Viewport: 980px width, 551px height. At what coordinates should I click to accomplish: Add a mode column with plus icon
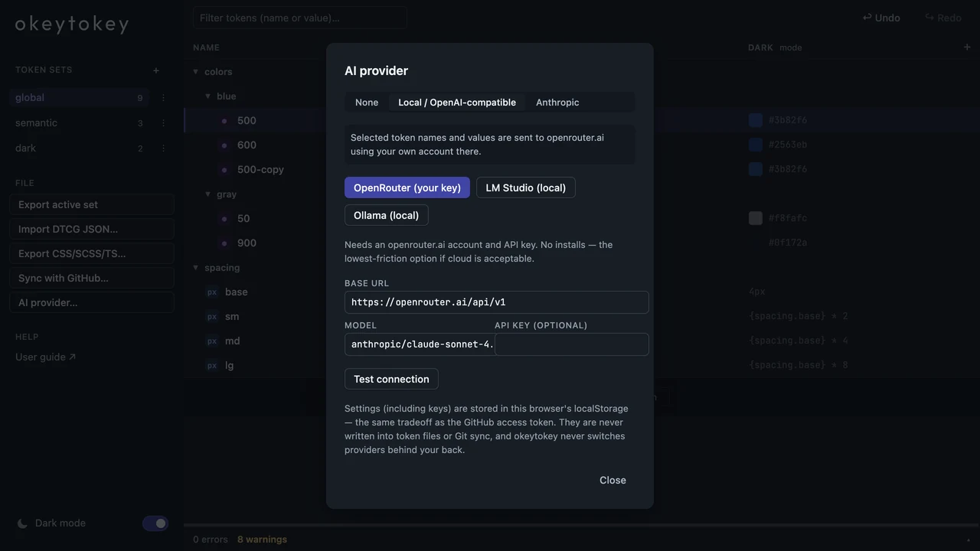point(967,47)
